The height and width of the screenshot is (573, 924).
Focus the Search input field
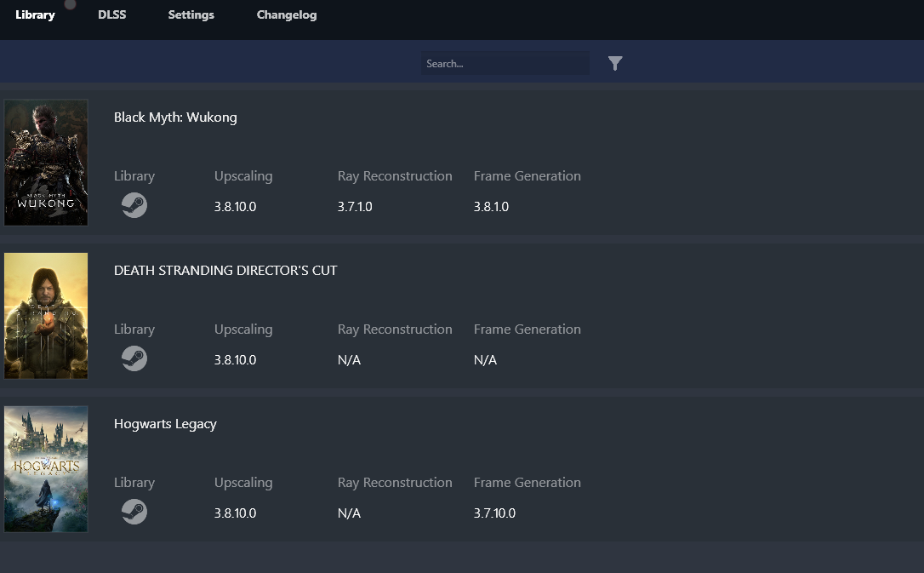coord(505,63)
